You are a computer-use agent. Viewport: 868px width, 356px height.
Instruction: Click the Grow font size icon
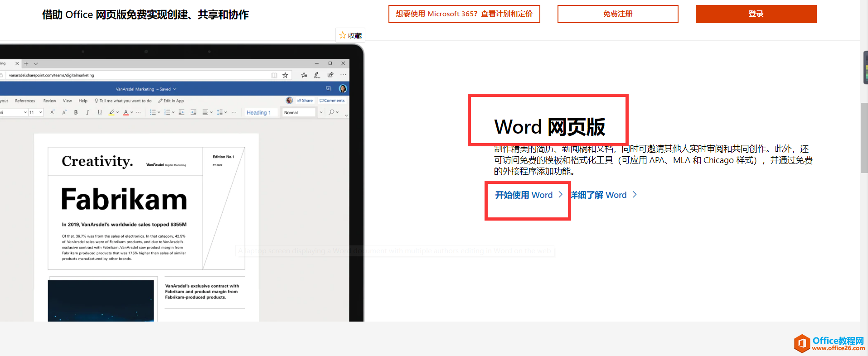[x=53, y=112]
